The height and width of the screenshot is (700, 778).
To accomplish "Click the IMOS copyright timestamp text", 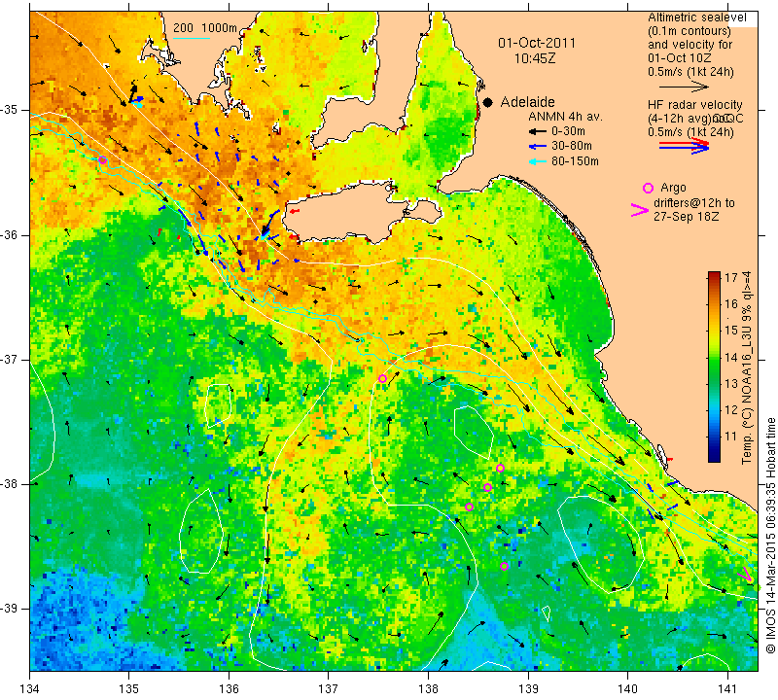I will click(770, 535).
